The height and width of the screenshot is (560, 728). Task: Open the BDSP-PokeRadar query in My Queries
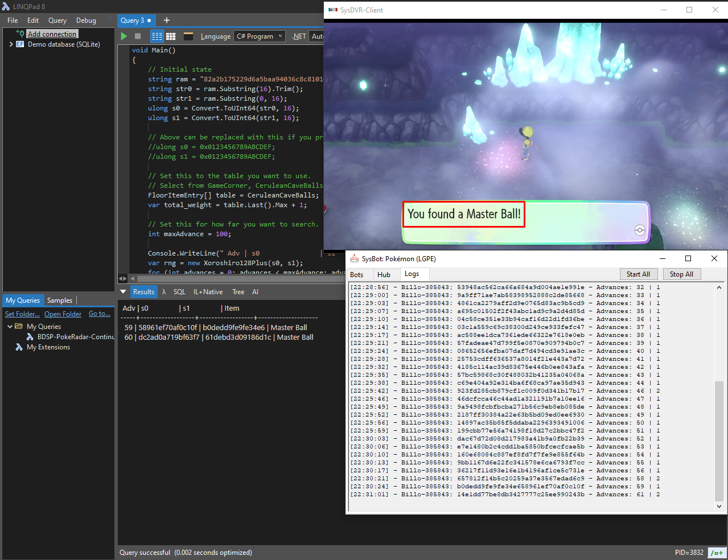[75, 336]
